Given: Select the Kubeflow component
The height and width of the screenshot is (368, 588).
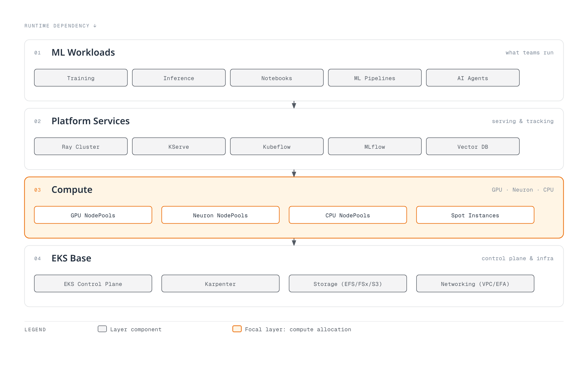Looking at the screenshot, I should 277,146.
